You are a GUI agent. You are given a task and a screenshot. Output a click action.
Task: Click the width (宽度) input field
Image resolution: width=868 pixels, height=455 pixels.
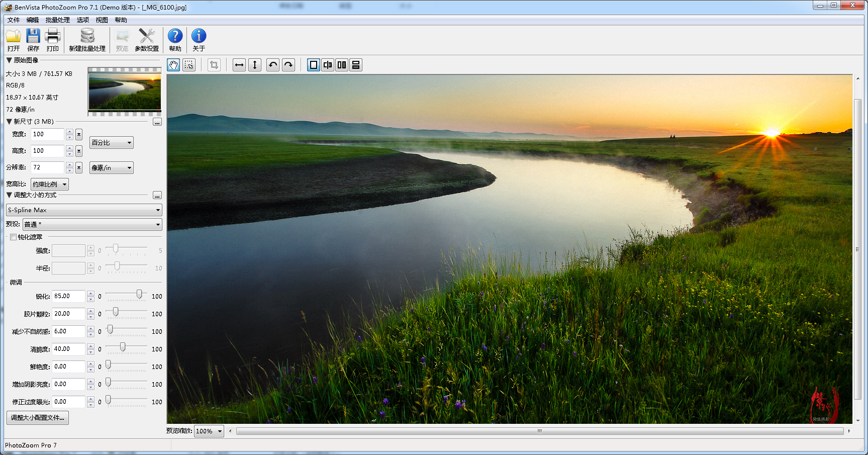coord(47,134)
